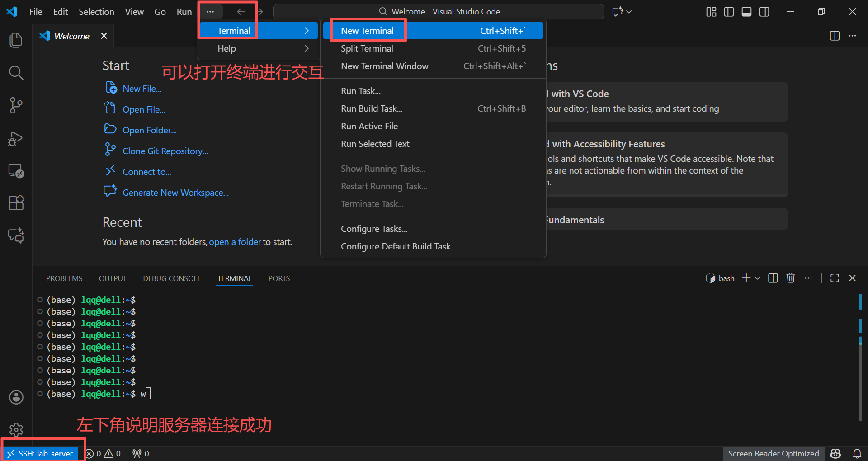This screenshot has height=461, width=868.
Task: Click the forwarded ports status item
Action: [141, 453]
